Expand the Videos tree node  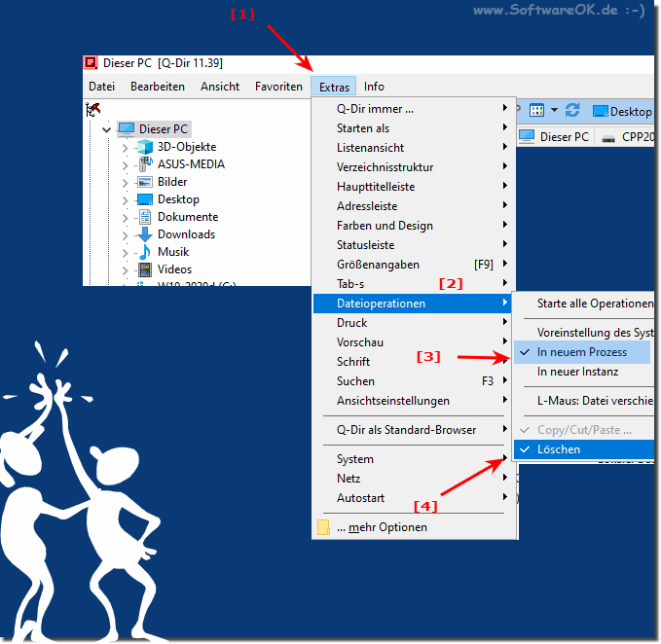(x=125, y=270)
